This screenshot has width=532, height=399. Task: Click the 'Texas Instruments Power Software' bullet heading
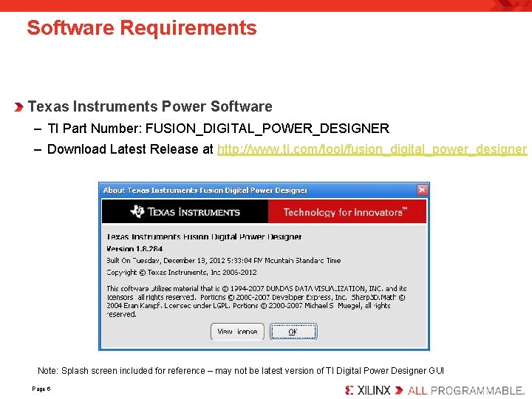149,106
